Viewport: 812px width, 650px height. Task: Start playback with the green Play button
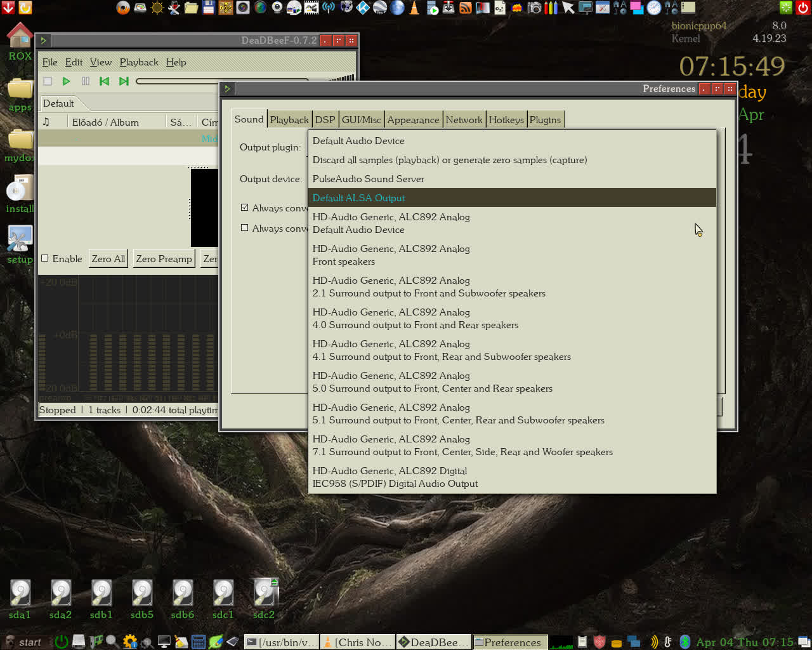coord(66,81)
